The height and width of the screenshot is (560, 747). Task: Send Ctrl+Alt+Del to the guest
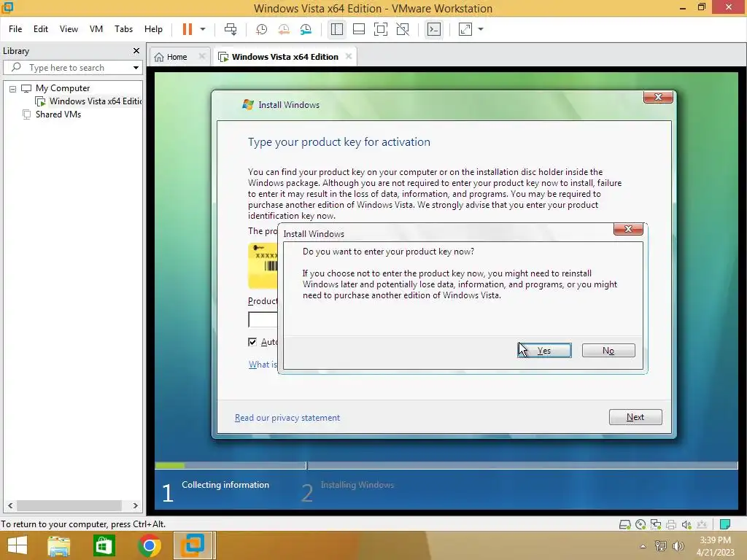coord(231,29)
